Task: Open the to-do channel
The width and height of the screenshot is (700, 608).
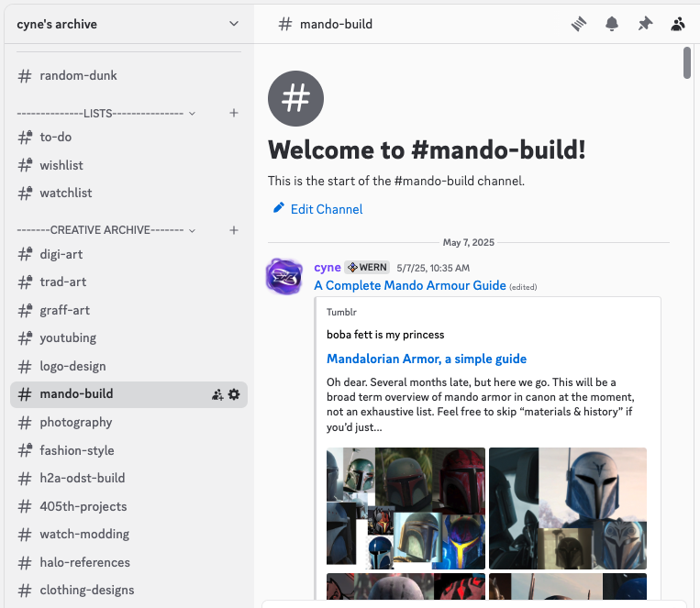Action: (128, 137)
